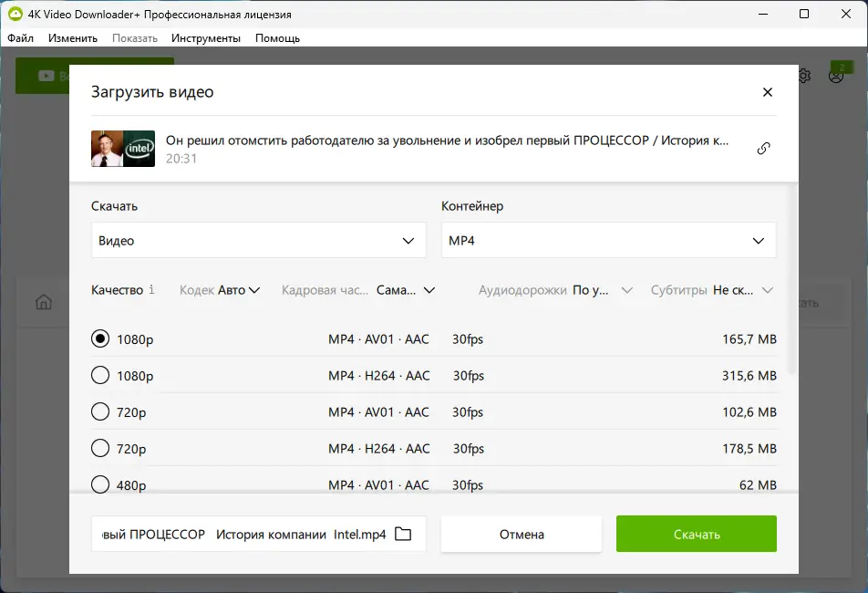Click the 165,7 MB file size

[749, 338]
